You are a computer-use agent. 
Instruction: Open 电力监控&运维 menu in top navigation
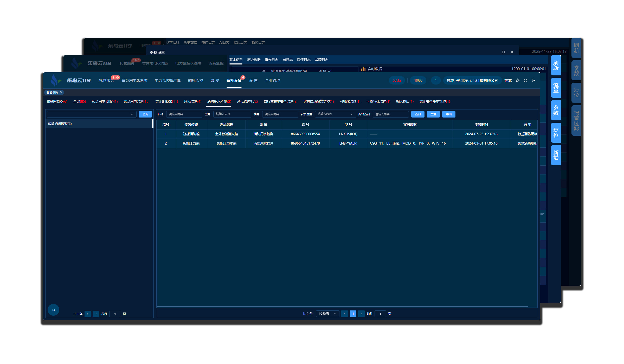(x=168, y=80)
